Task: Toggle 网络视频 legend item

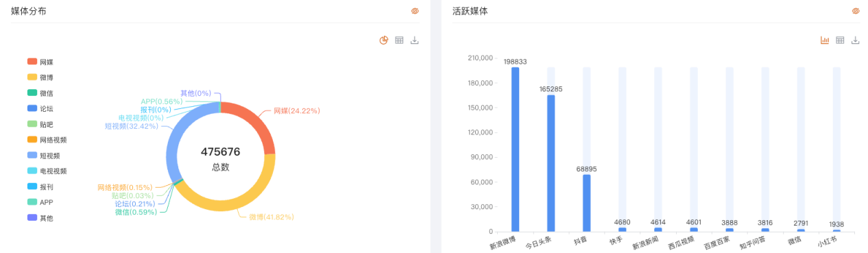Action: 47,140
